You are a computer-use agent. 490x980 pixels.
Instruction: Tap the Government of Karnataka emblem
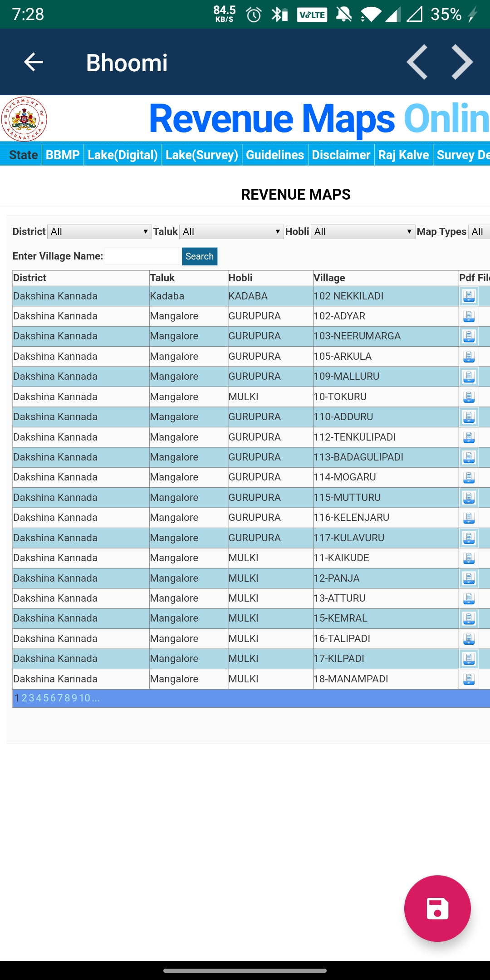pos(24,119)
